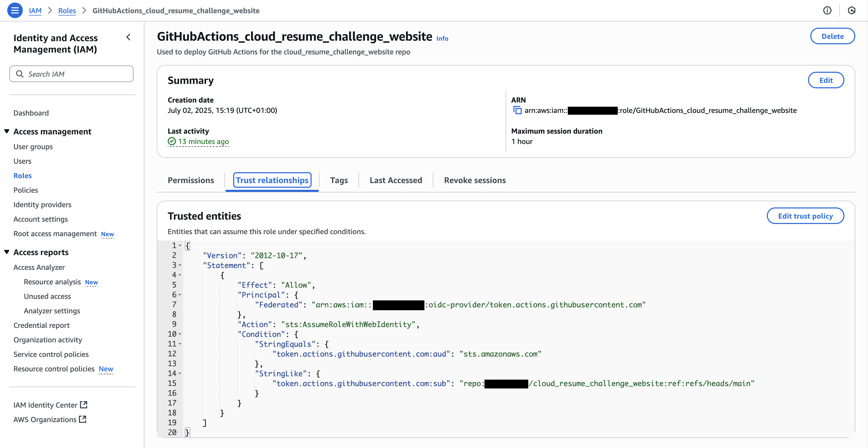
Task: Open Account settings in sidebar
Action: point(40,219)
